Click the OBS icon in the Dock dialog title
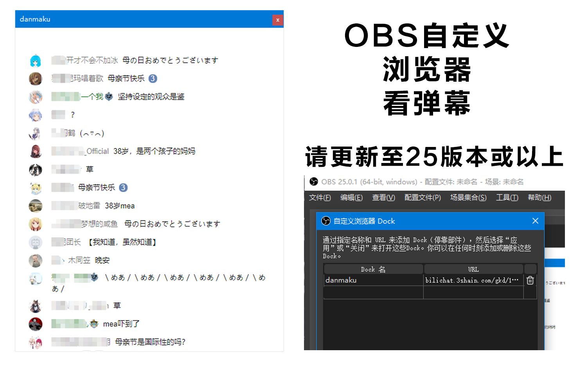 [326, 221]
